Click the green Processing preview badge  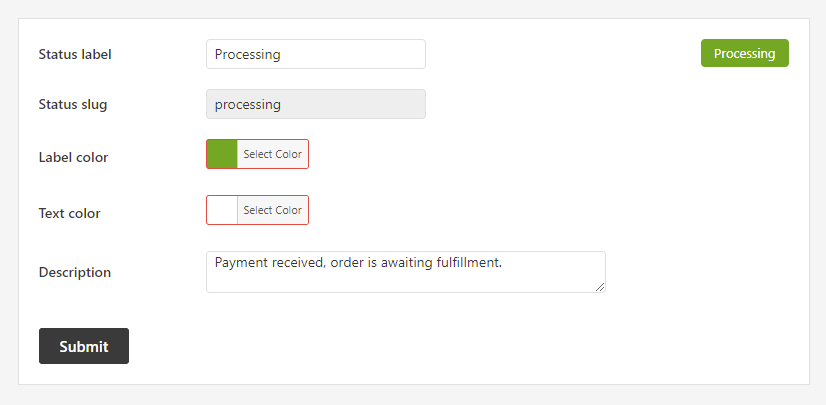pos(744,53)
